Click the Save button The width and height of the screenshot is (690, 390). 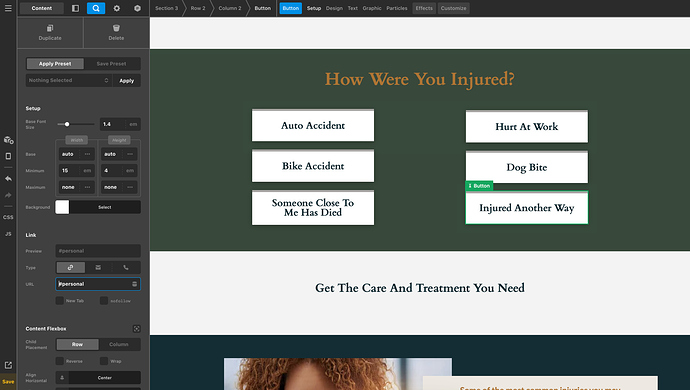click(8, 382)
